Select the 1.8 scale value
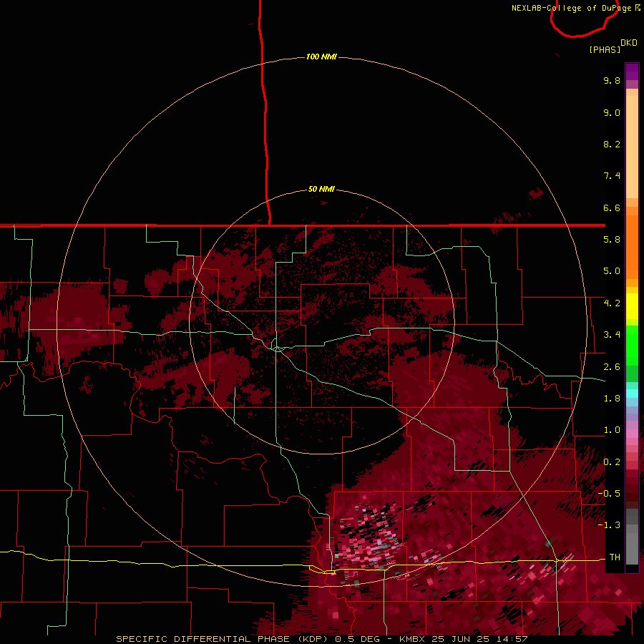The width and height of the screenshot is (644, 644). click(x=612, y=399)
